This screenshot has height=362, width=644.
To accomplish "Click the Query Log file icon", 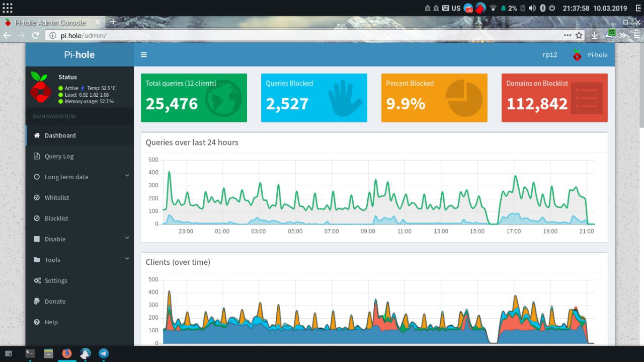I will click(37, 156).
